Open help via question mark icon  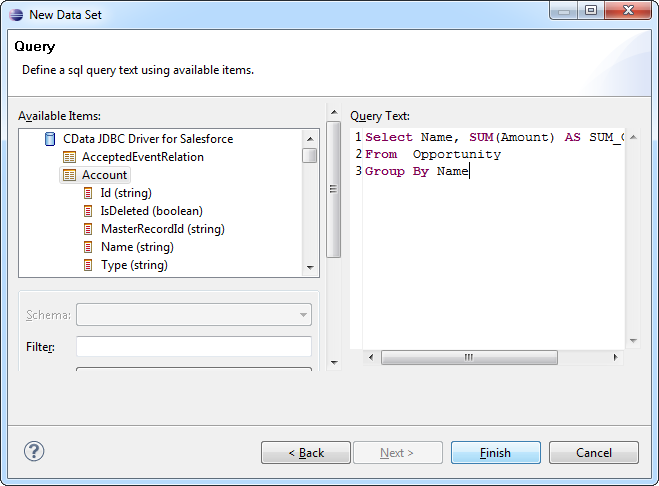click(35, 452)
